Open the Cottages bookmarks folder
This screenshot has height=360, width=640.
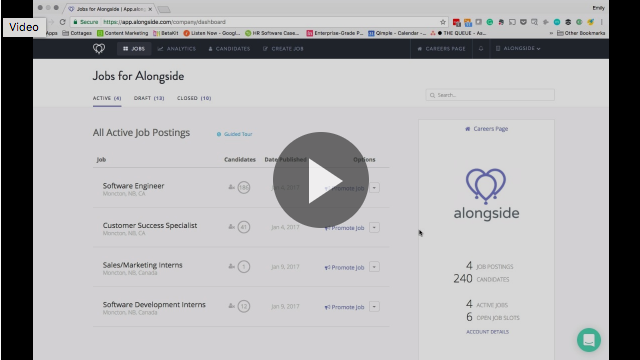77,33
